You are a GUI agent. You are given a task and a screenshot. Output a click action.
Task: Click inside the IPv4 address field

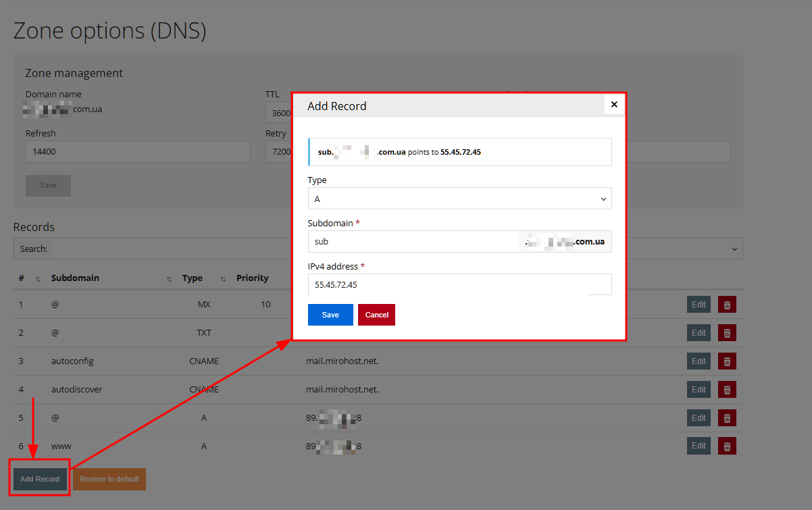click(459, 284)
